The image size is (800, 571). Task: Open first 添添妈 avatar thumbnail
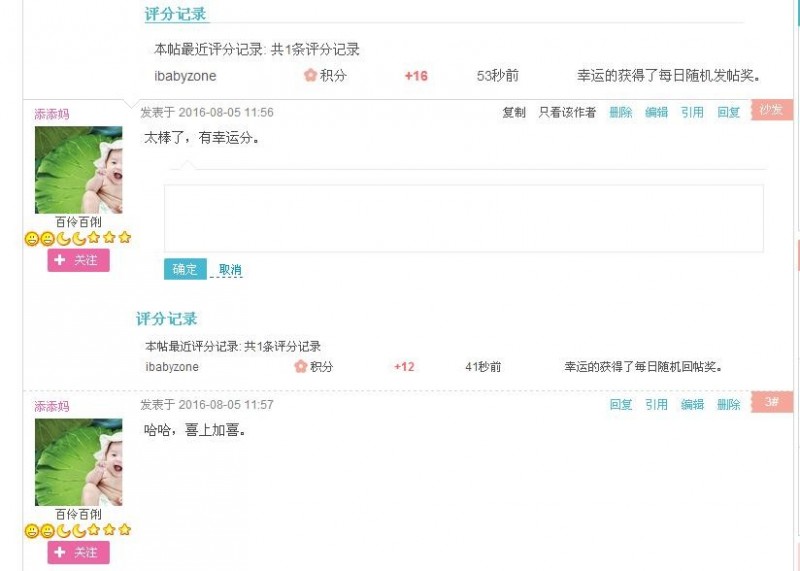[x=79, y=170]
